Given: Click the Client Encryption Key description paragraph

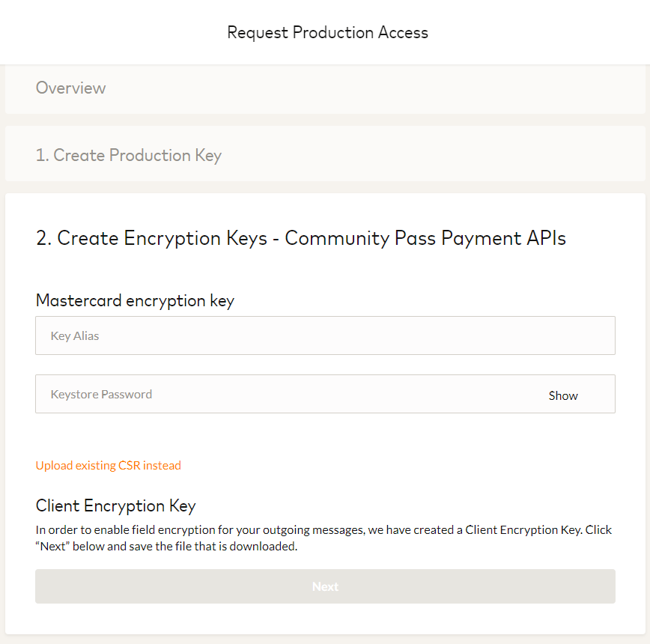Looking at the screenshot, I should pos(324,538).
